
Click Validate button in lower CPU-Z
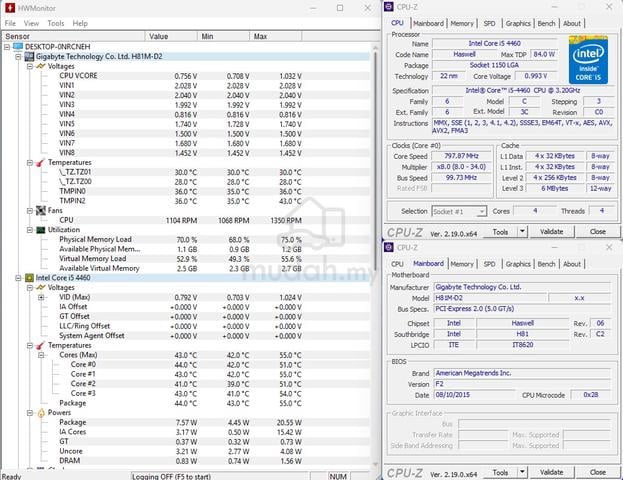point(551,472)
